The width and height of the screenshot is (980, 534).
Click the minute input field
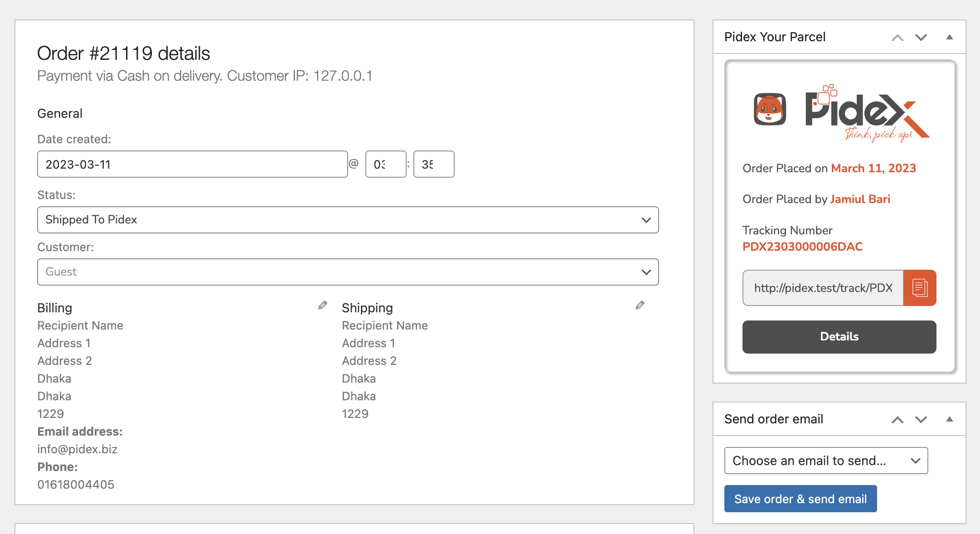click(434, 164)
